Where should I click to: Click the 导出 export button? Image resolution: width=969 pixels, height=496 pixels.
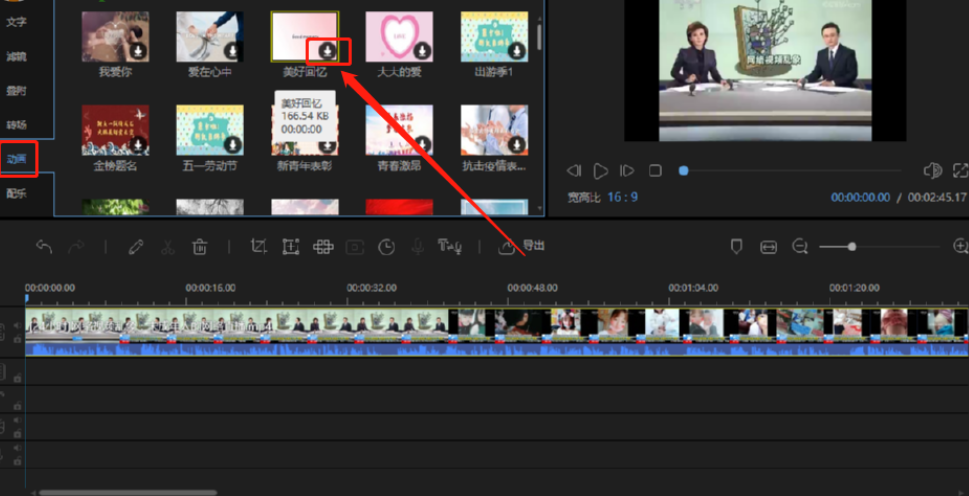534,245
